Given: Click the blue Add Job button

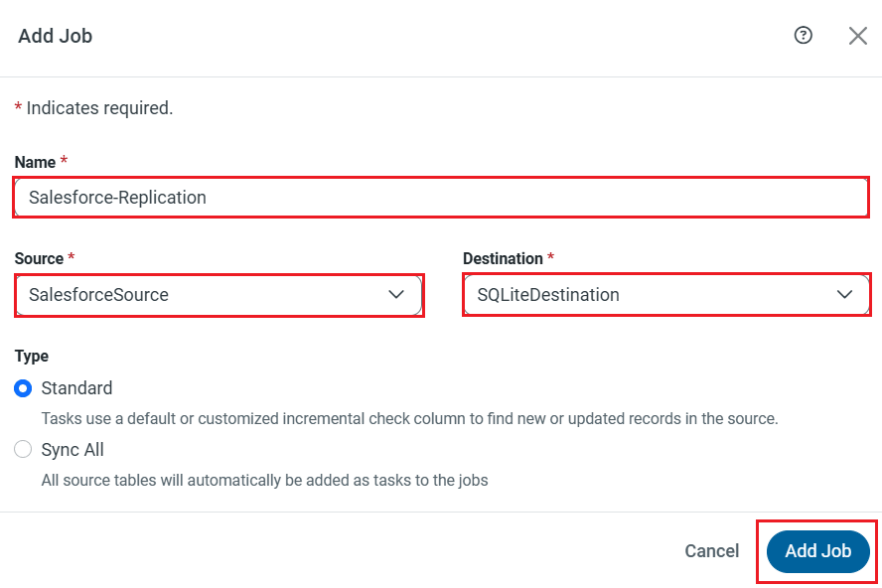Looking at the screenshot, I should pyautogui.click(x=817, y=551).
